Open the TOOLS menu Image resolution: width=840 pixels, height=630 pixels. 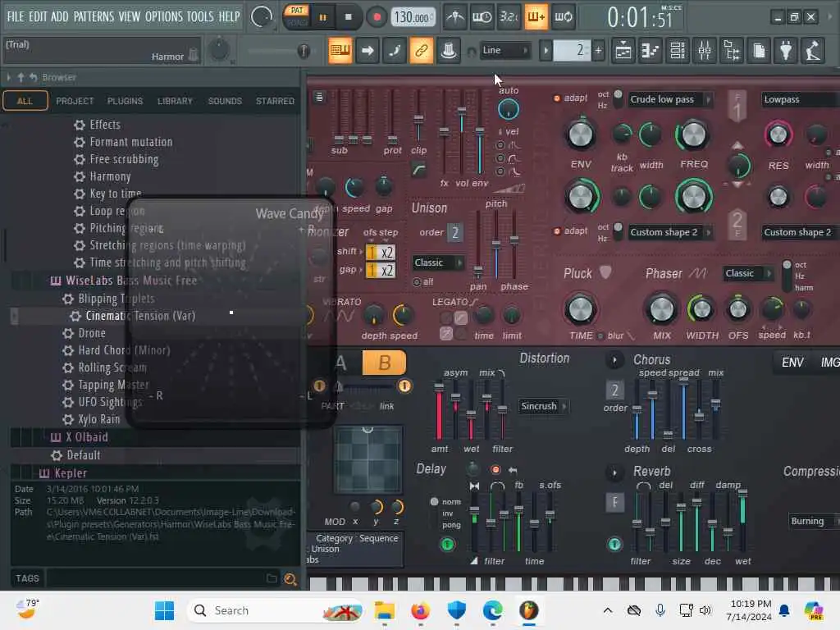[200, 16]
